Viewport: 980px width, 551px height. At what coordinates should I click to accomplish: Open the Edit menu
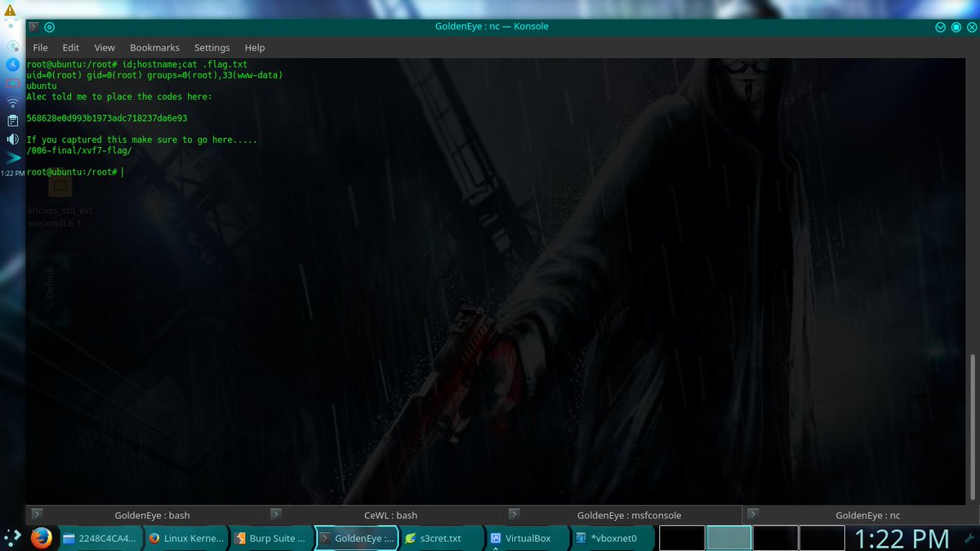coord(71,48)
